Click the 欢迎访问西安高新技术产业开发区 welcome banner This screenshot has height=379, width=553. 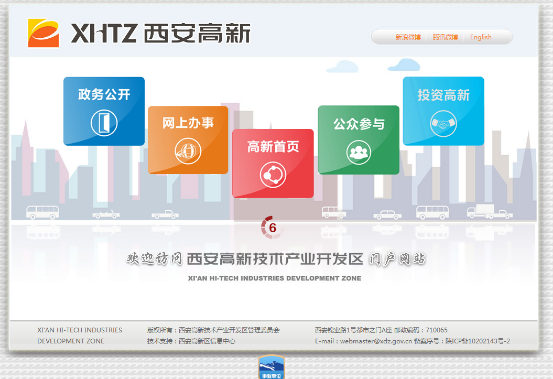click(x=276, y=259)
